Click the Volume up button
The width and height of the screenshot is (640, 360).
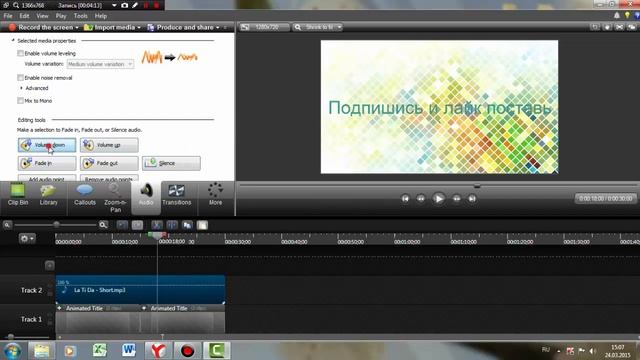[x=109, y=145]
